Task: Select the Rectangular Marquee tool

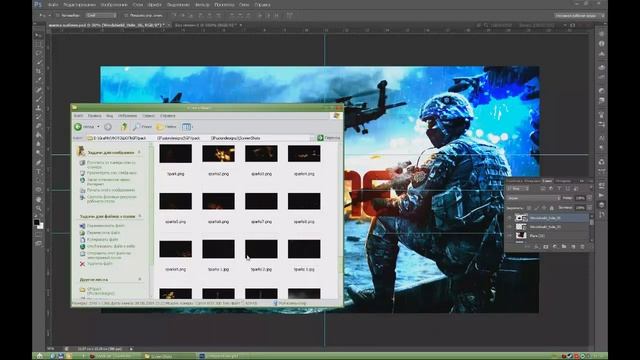Action: tap(39, 44)
